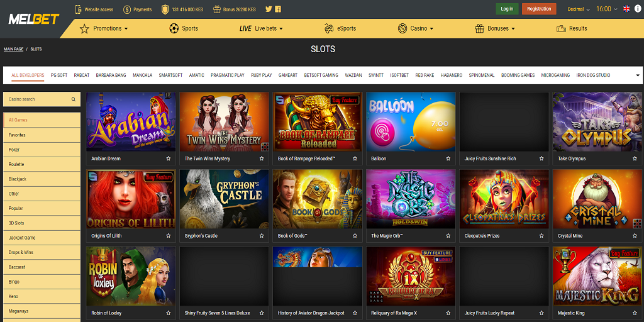Screen dimensions: 644x322
Task: Select the PRAGMATIC PLAY developer tab
Action: tap(228, 75)
